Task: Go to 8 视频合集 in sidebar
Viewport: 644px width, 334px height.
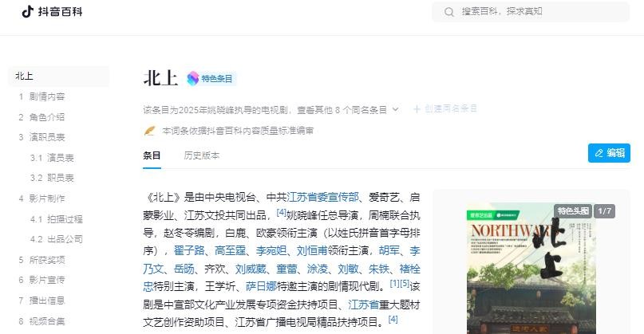Action: point(41,321)
